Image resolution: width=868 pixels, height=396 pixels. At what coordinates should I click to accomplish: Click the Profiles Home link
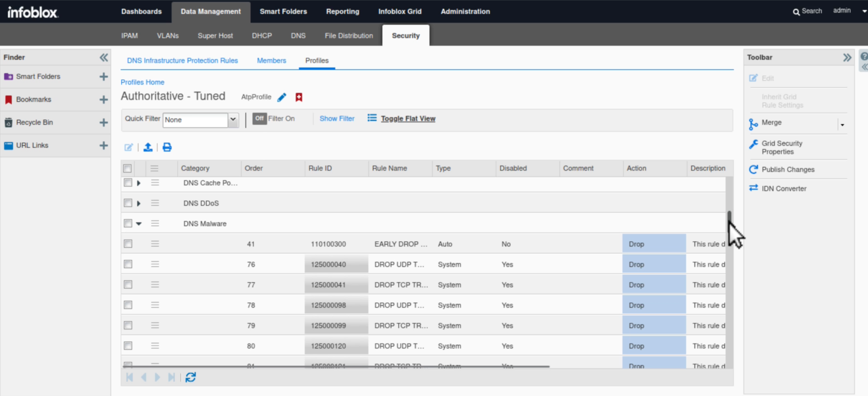pos(142,82)
